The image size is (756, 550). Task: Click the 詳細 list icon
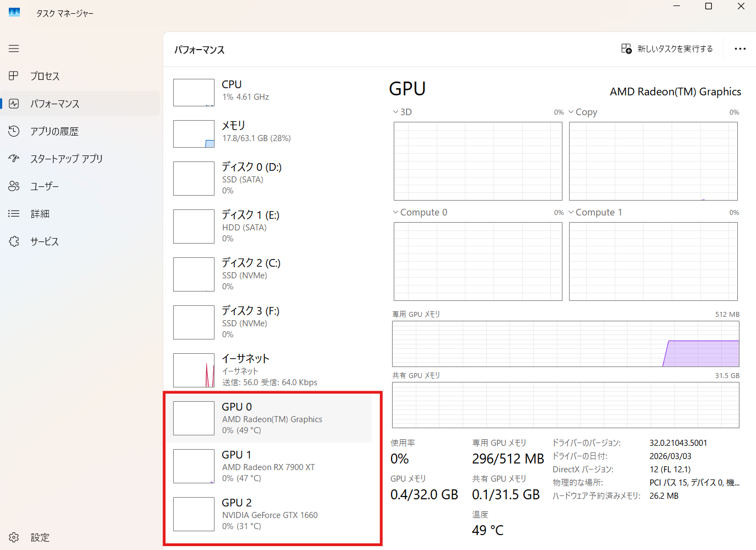coord(14,214)
